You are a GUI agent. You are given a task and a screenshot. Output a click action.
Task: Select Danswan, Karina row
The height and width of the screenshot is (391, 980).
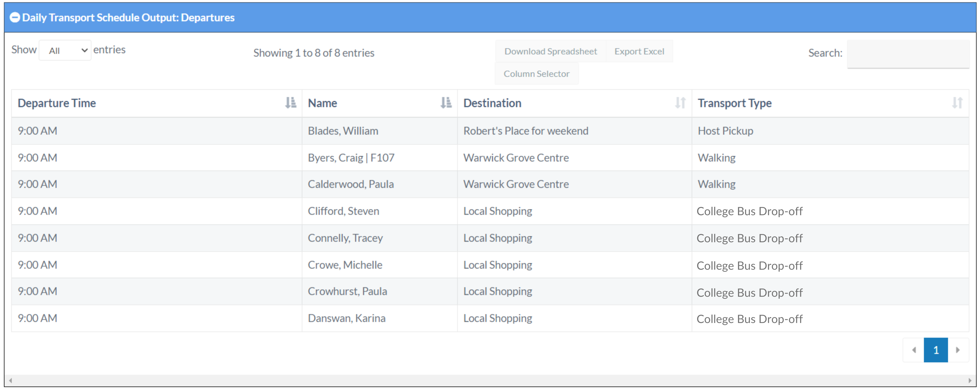pos(346,318)
